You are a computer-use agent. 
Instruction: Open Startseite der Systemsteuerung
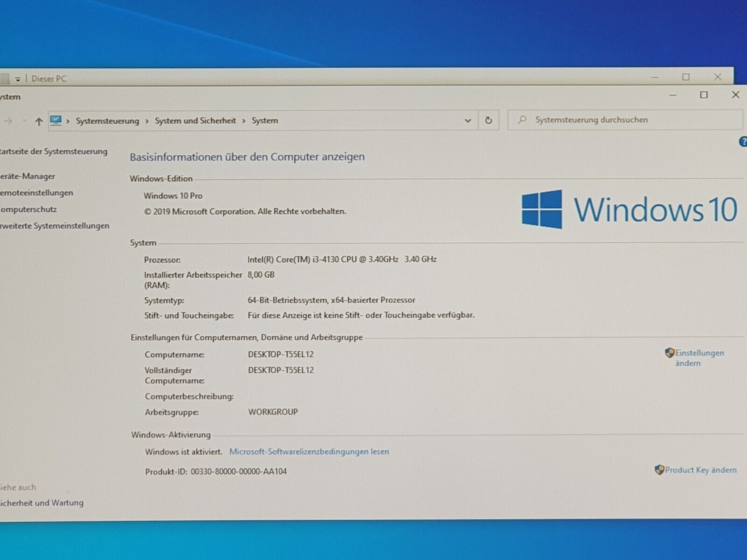coord(54,151)
